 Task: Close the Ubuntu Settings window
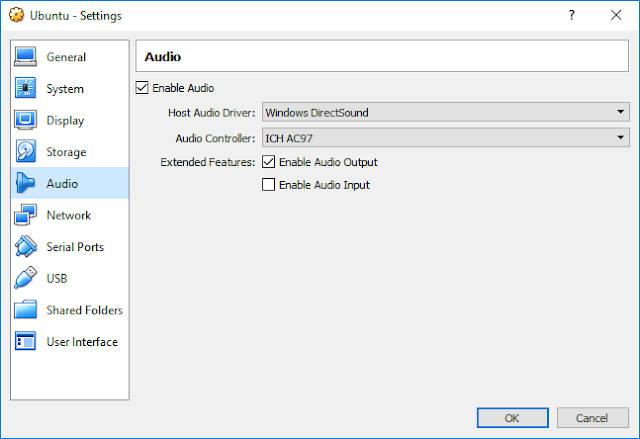pos(616,15)
